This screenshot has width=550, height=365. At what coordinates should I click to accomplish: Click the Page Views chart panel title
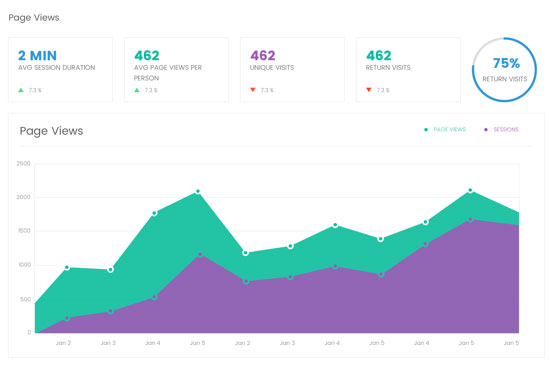coord(52,131)
